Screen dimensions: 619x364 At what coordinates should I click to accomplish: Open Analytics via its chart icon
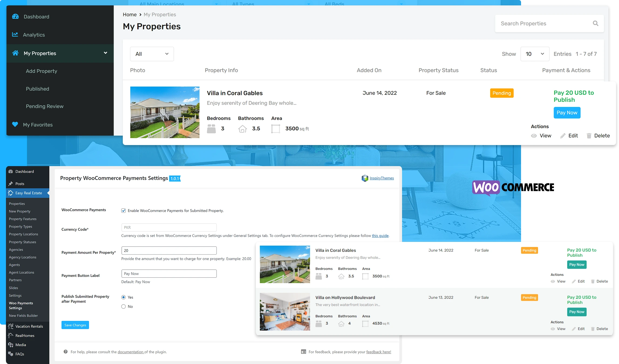[15, 35]
